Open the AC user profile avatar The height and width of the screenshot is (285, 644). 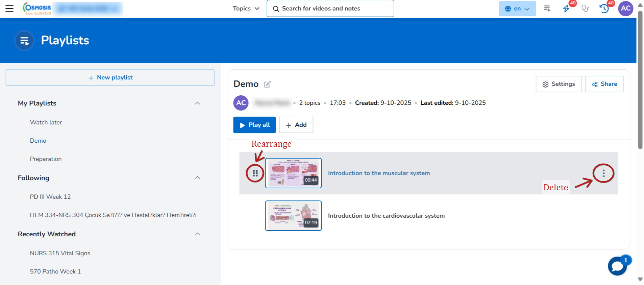[625, 8]
